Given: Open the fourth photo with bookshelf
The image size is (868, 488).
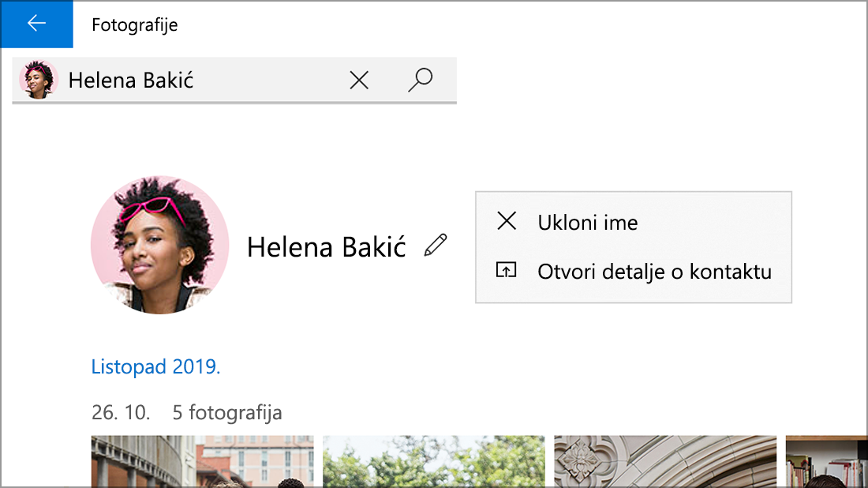Looking at the screenshot, I should 826,461.
